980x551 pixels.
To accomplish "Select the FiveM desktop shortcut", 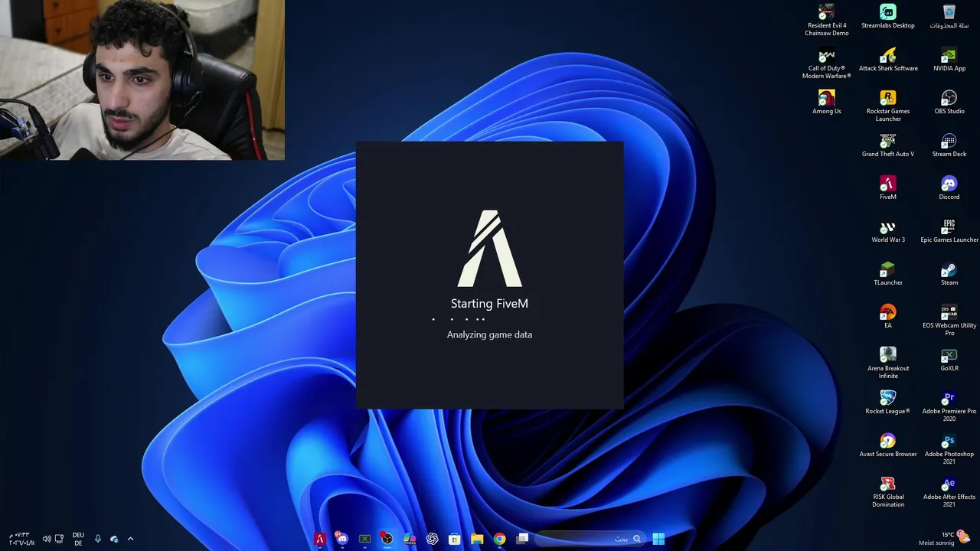I will [x=887, y=188].
